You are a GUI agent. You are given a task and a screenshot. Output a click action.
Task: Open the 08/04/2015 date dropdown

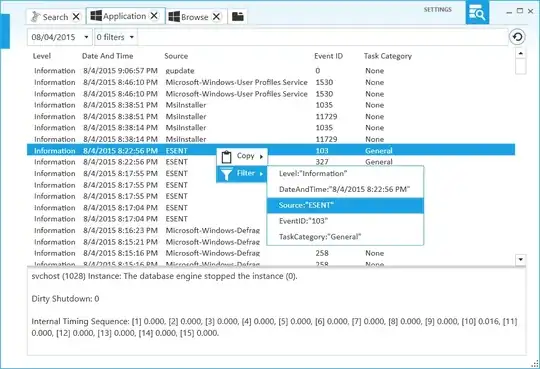(x=60, y=37)
